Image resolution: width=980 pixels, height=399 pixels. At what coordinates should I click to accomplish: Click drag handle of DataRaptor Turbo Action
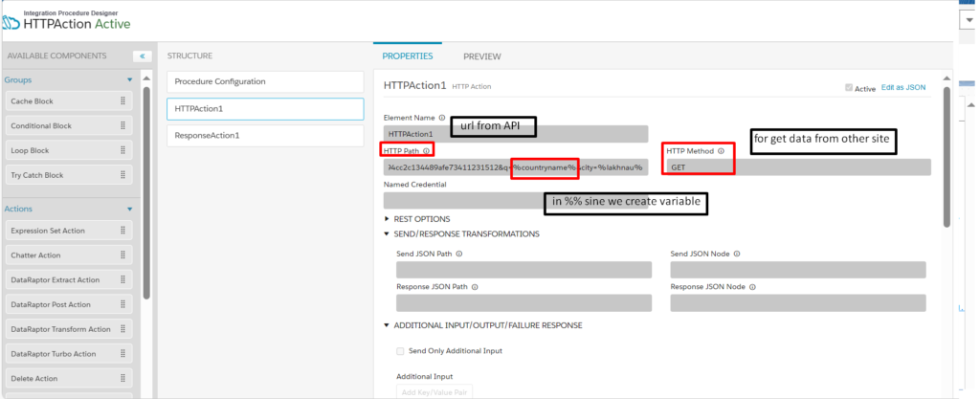pos(122,354)
